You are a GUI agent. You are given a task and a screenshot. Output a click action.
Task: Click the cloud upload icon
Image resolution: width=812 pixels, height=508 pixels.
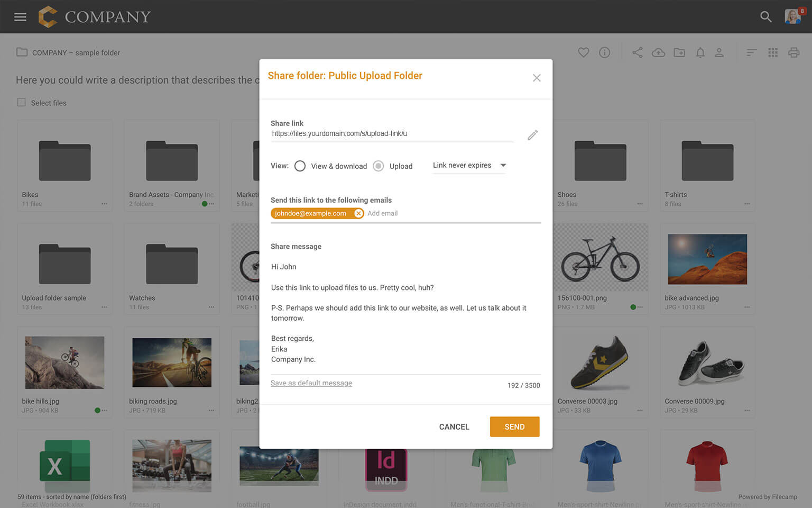click(658, 52)
